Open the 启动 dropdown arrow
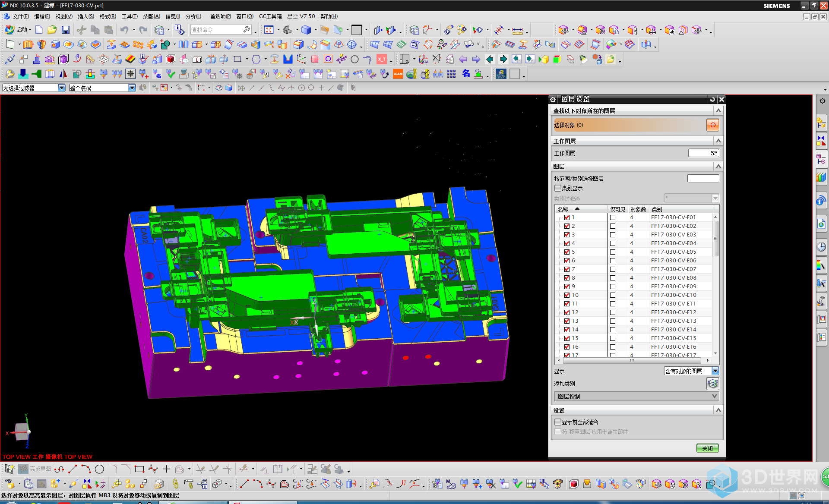Image resolution: width=829 pixels, height=504 pixels. click(x=30, y=30)
